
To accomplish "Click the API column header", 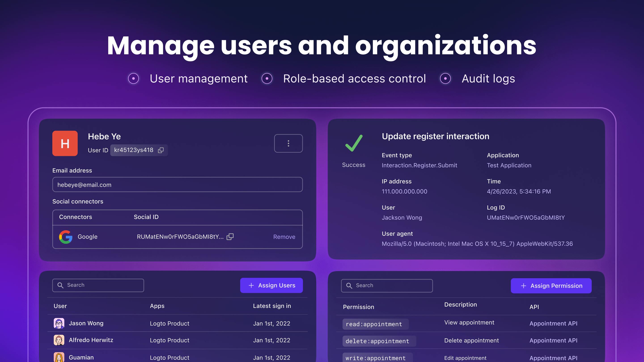I will tap(534, 307).
